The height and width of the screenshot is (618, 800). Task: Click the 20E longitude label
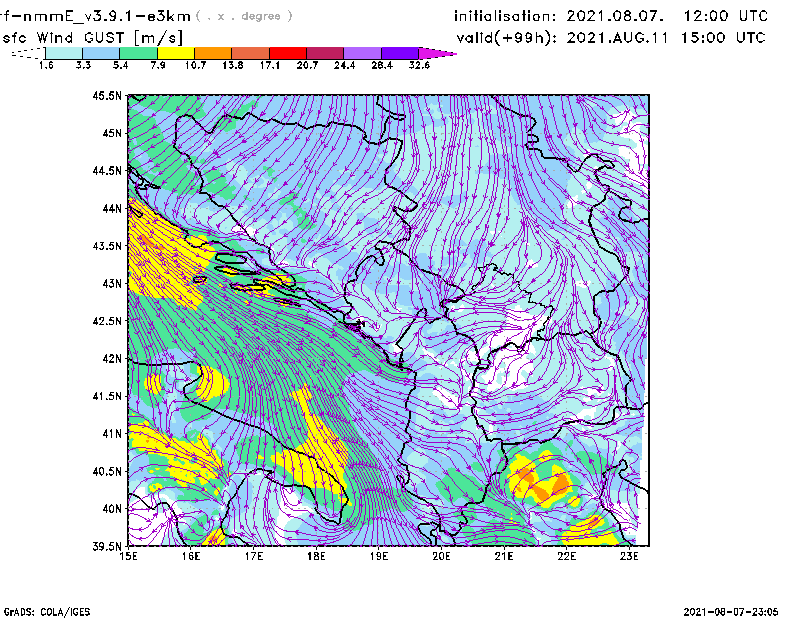point(441,556)
